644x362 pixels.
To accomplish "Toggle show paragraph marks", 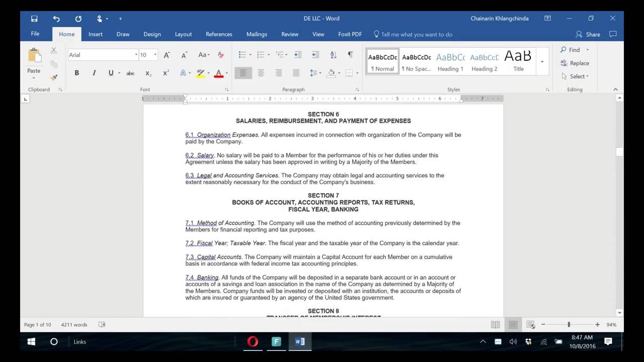I will coord(350,55).
